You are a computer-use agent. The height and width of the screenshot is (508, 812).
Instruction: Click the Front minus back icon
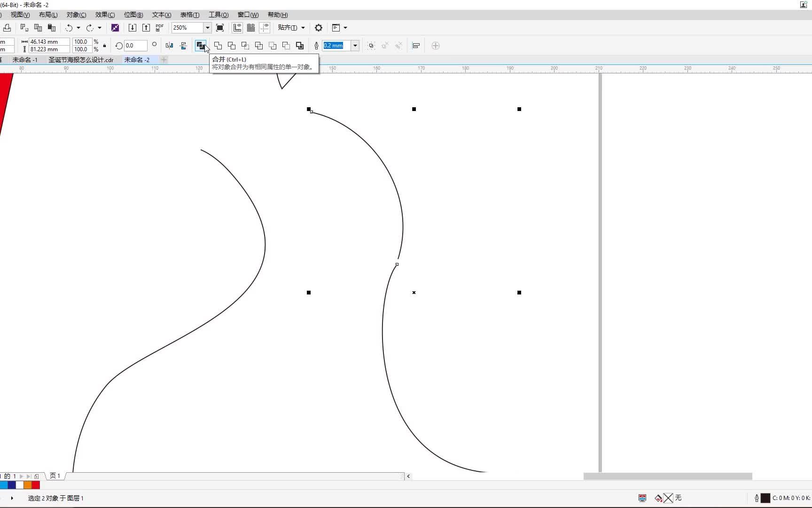tap(273, 46)
